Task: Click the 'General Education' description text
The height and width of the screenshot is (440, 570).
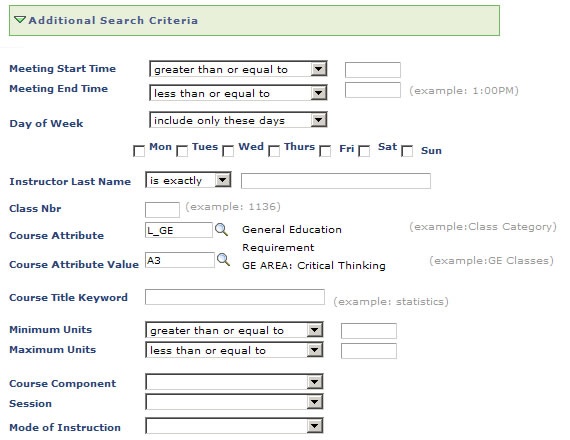Action: 292,229
